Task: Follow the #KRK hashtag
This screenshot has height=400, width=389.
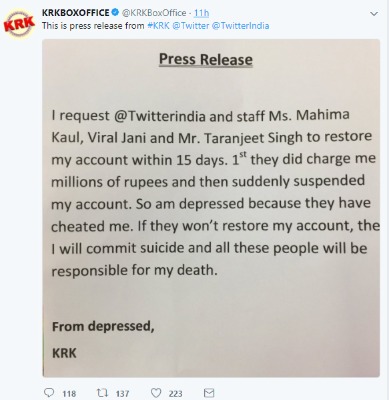Action: coord(158,26)
